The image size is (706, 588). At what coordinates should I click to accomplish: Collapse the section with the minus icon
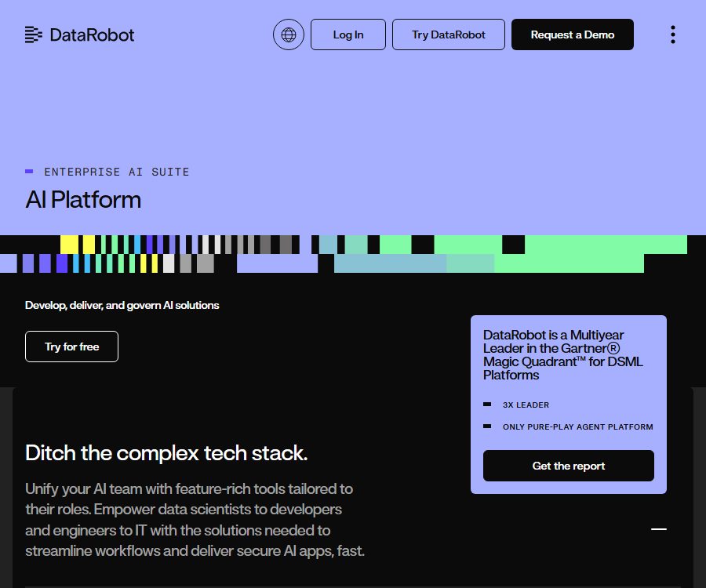[x=659, y=529]
